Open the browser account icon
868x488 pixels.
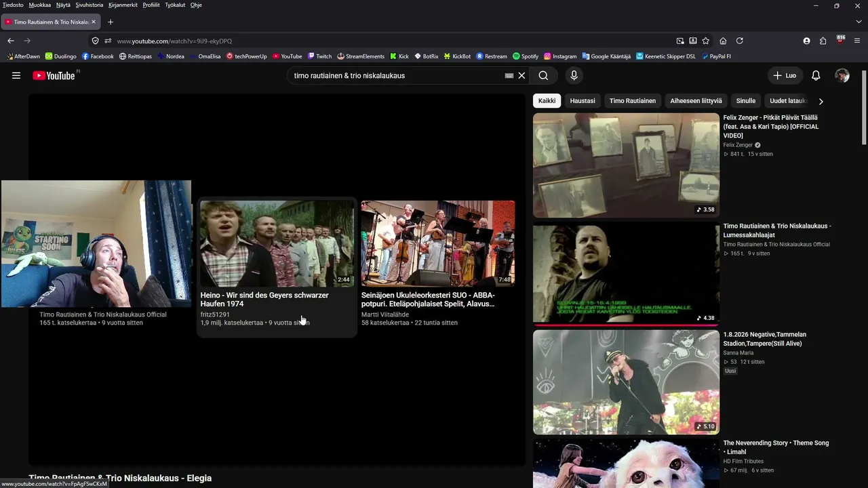[x=806, y=41]
